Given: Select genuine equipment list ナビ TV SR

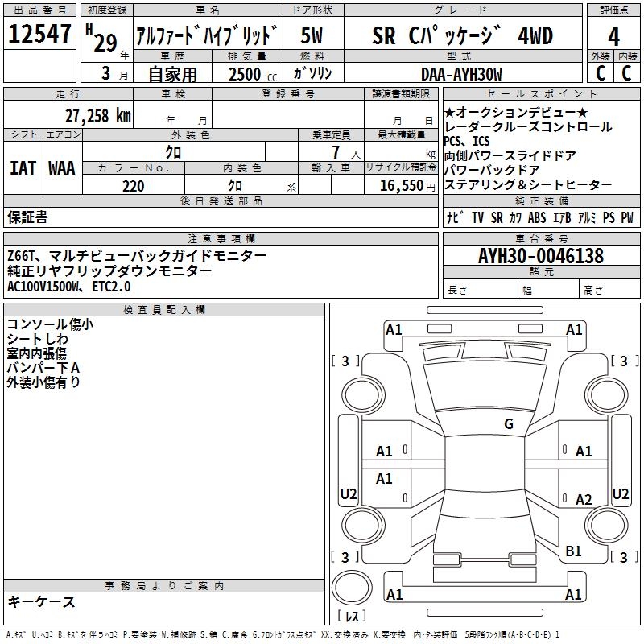Looking at the screenshot, I should (539, 217).
